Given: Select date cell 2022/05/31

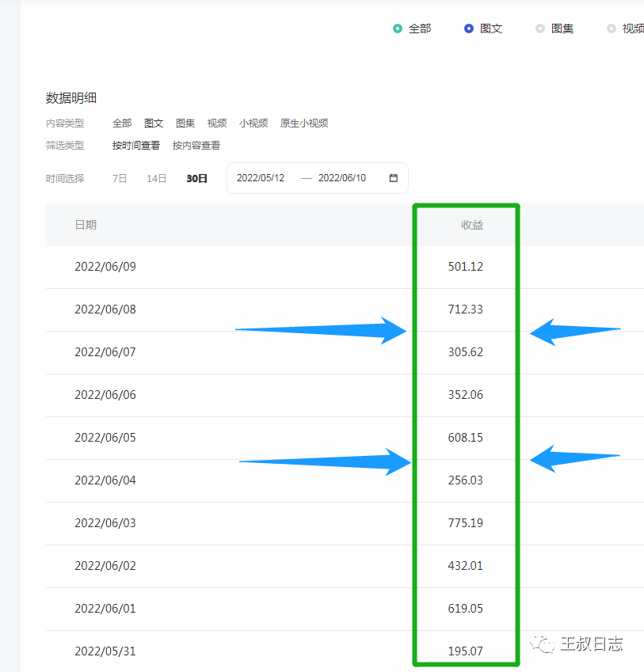Looking at the screenshot, I should point(105,651).
